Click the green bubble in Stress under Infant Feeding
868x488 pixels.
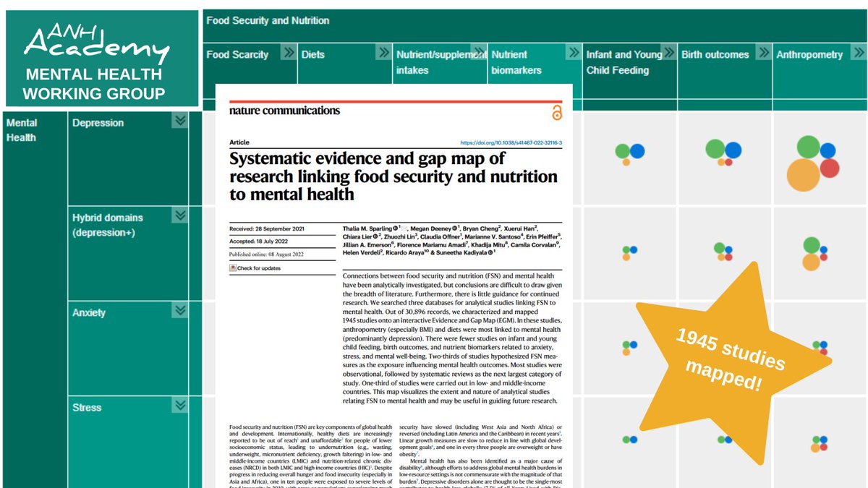[626, 439]
